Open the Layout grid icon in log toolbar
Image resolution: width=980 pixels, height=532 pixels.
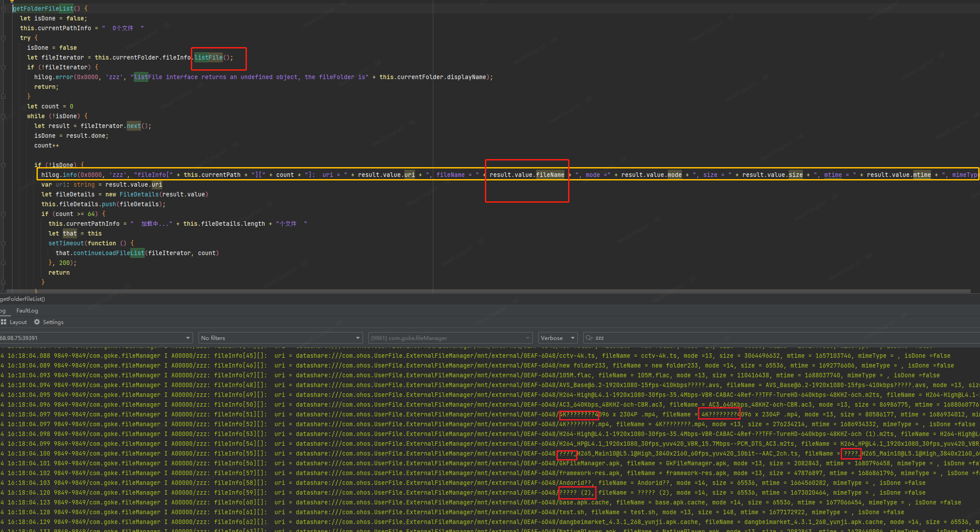[4, 322]
